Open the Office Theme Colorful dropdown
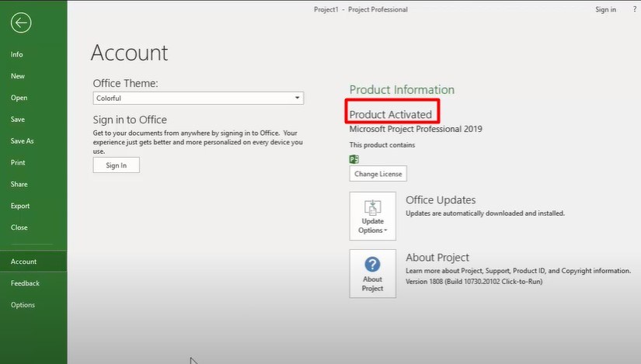The image size is (641, 364). (x=198, y=98)
